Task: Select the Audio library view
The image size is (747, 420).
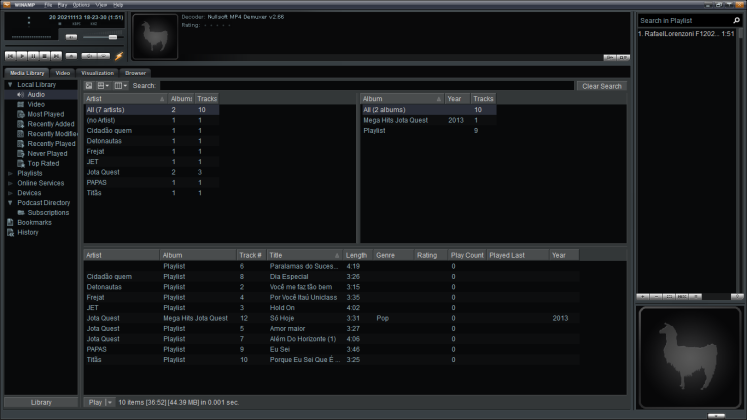Action: click(x=41, y=94)
